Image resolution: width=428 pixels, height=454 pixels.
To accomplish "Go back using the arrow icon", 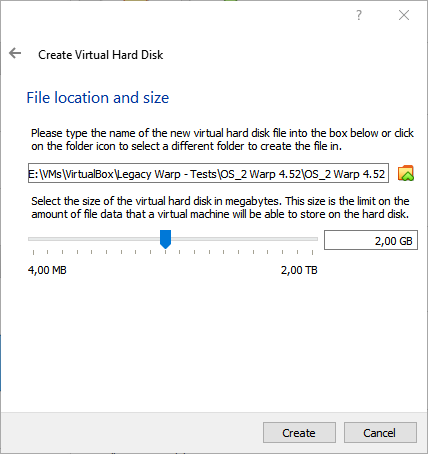I will pyautogui.click(x=15, y=53).
